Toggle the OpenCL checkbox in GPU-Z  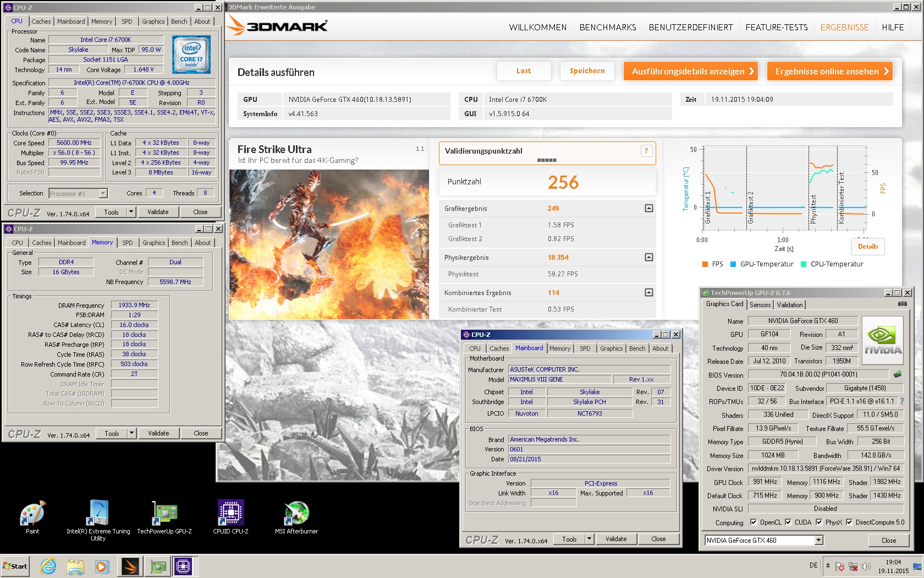753,522
